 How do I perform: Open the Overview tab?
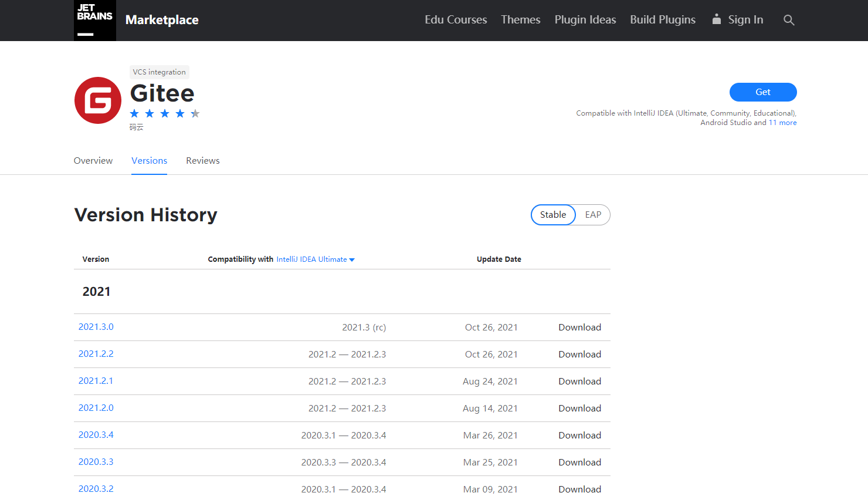coord(93,161)
